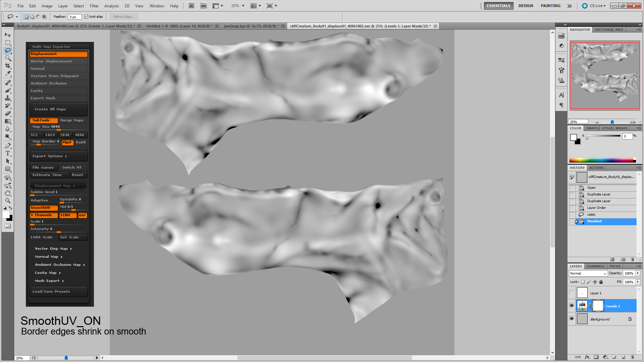Select the Move tool
Viewport: 644px width, 362px height.
[x=8, y=35]
